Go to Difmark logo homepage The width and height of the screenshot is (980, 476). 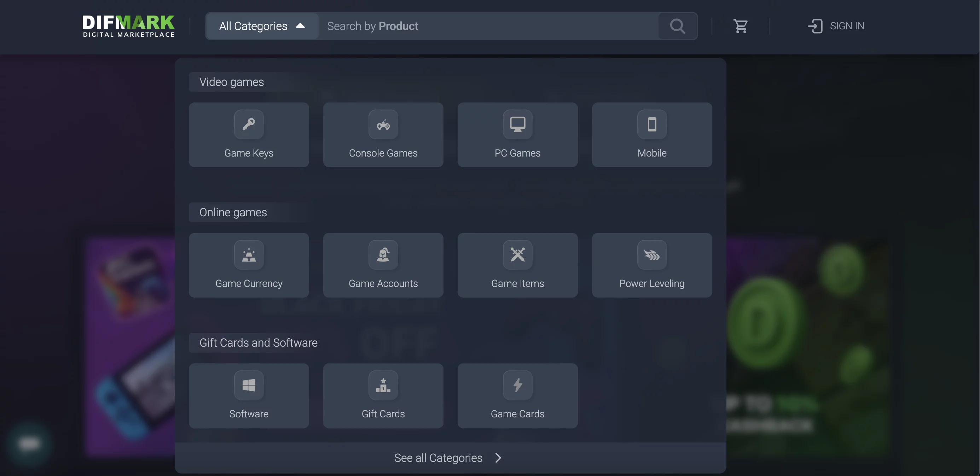(x=129, y=26)
